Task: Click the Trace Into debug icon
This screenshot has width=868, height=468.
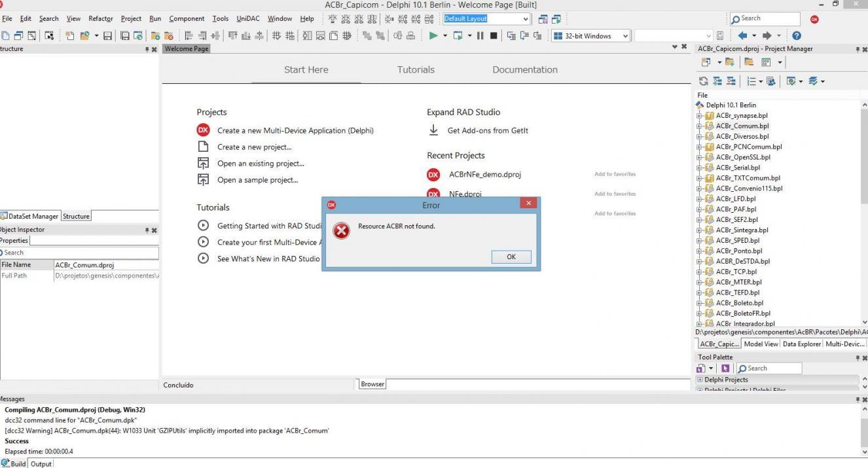Action: pyautogui.click(x=511, y=36)
